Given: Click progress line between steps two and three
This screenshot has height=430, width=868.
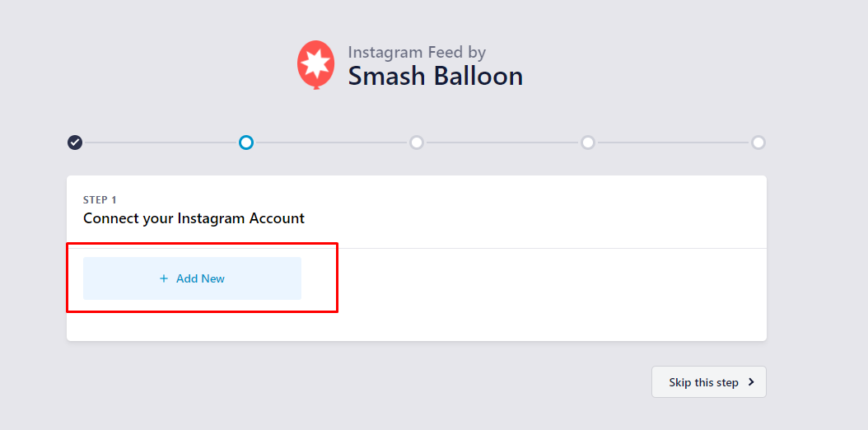Looking at the screenshot, I should click(x=331, y=143).
